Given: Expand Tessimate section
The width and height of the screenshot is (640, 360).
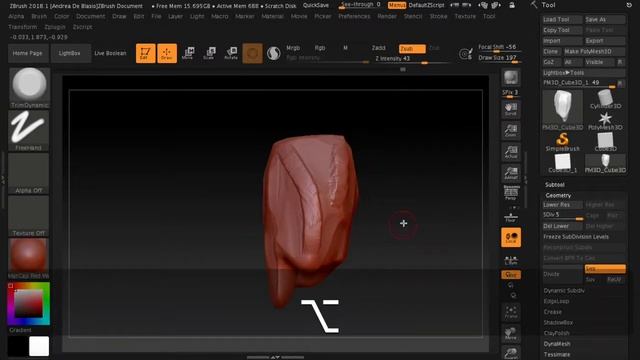Looking at the screenshot, I should pos(557,354).
